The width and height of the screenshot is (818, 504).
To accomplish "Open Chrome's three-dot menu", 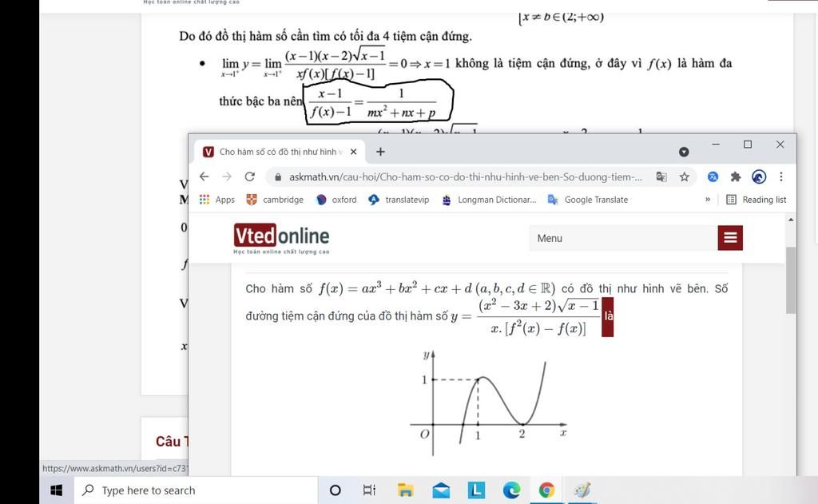I will (781, 177).
